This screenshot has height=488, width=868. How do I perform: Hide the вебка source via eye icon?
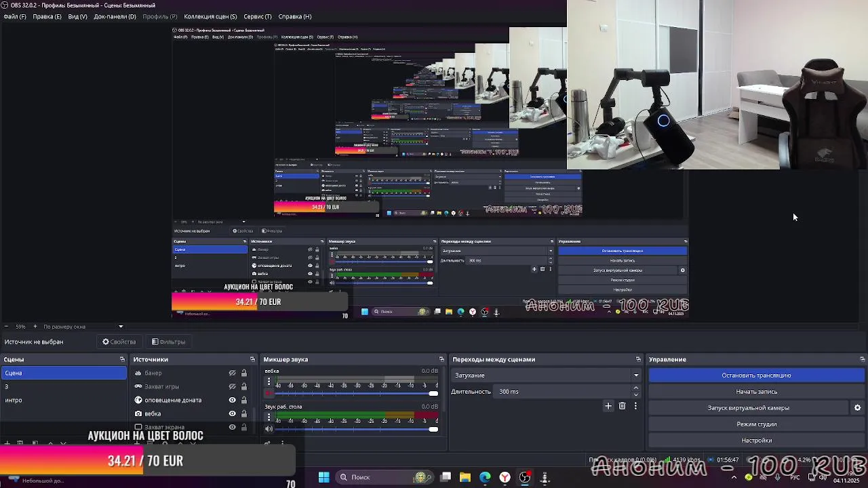coord(232,413)
